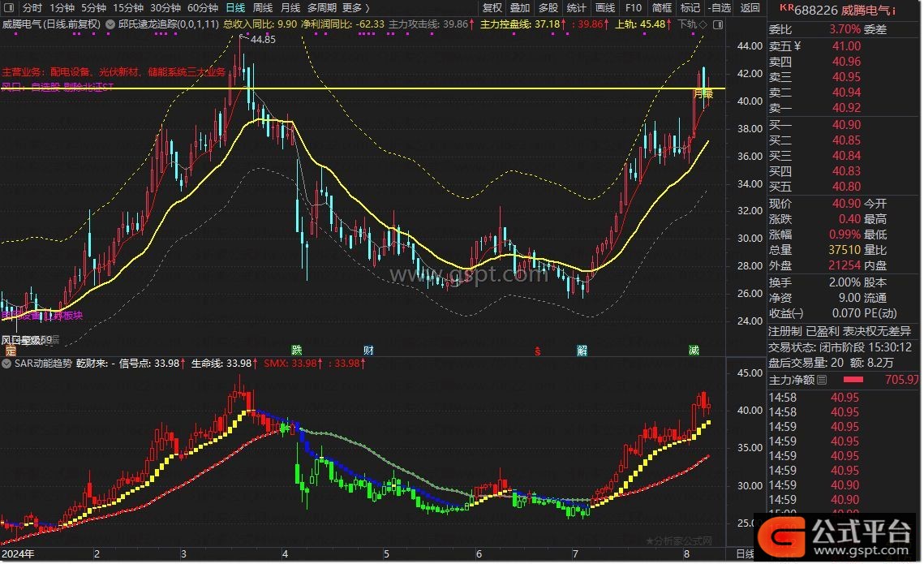Toggle the 简框 simple frame mode
The image size is (924, 564).
click(662, 7)
